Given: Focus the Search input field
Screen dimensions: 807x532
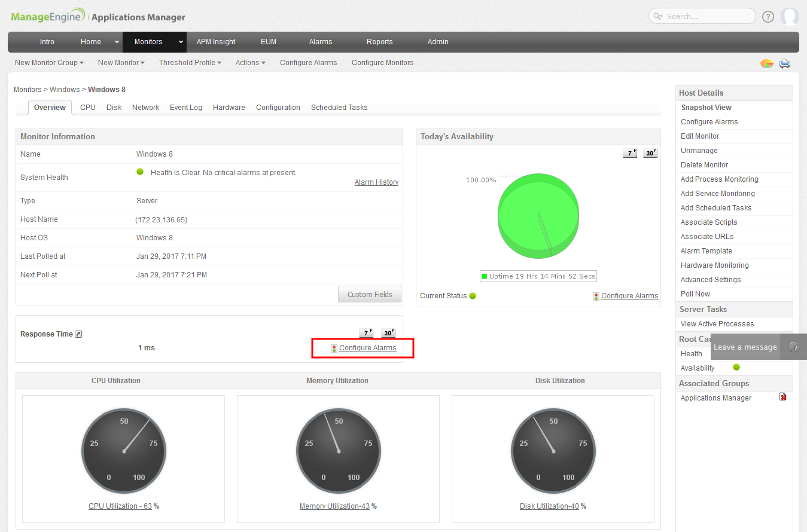Looking at the screenshot, I should tap(702, 16).
